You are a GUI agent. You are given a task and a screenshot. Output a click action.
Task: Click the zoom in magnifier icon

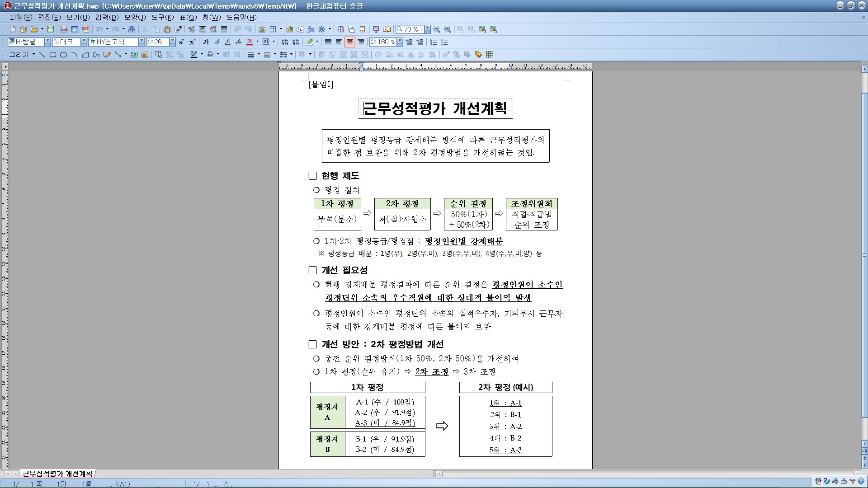coord(448,29)
